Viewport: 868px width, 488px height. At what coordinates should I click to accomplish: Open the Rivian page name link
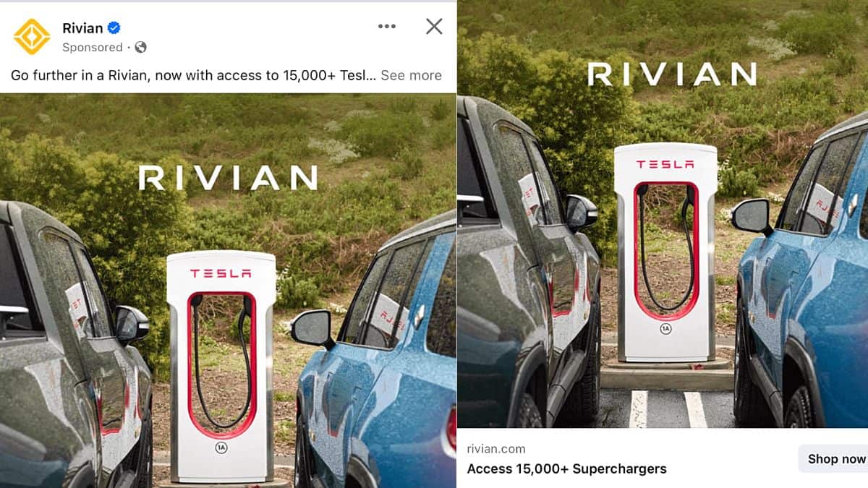coord(82,28)
